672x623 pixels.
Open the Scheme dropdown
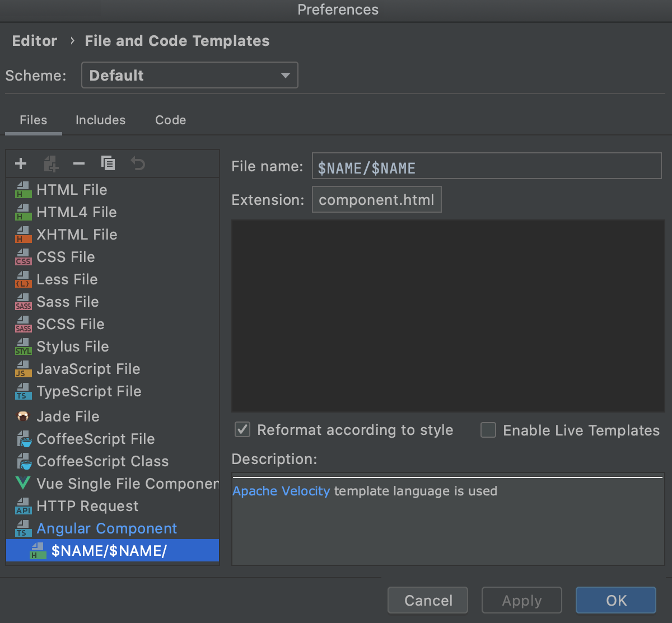(x=189, y=76)
